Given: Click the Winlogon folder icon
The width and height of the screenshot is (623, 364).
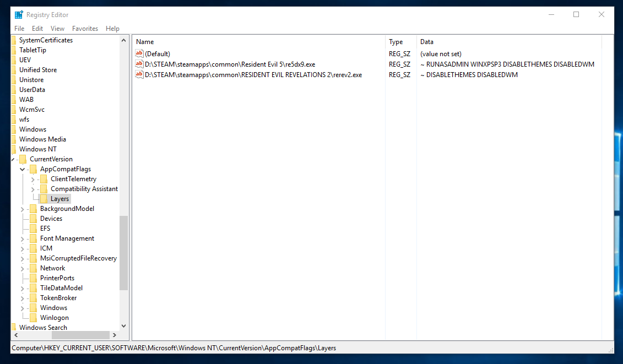Looking at the screenshot, I should point(34,318).
